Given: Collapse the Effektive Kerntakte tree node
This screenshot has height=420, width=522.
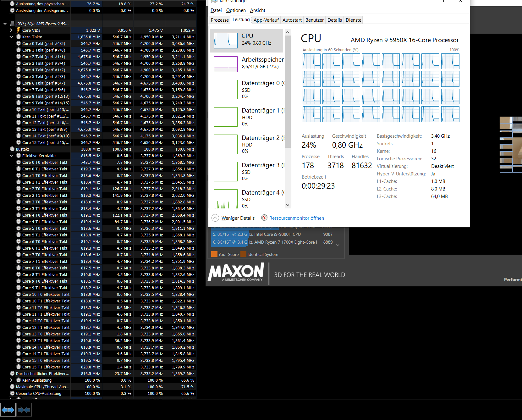Looking at the screenshot, I should click(x=11, y=156).
